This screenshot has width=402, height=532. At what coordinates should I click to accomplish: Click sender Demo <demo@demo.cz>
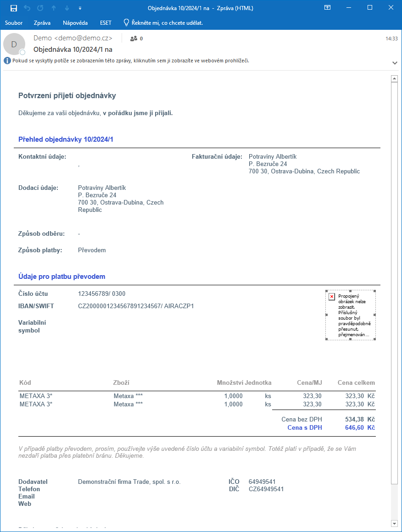coord(73,39)
